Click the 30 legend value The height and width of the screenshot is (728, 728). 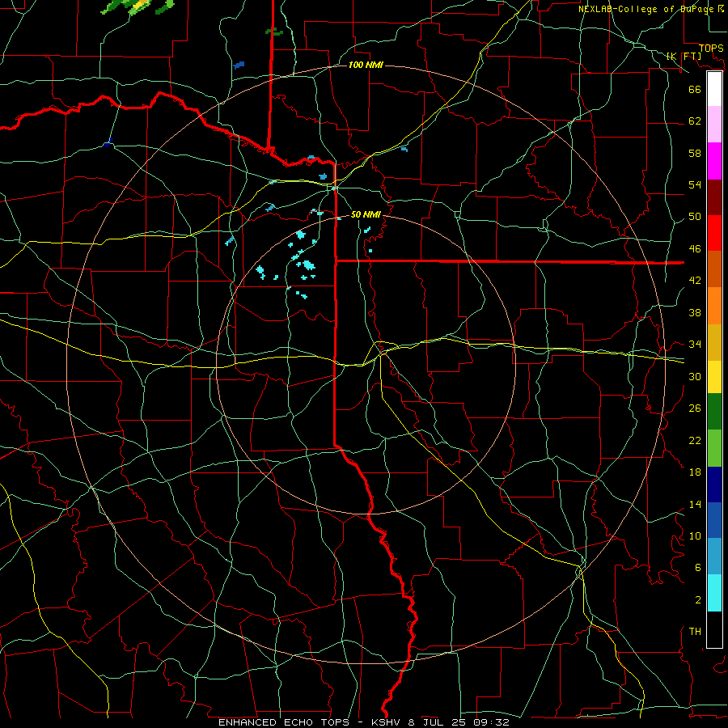pyautogui.click(x=695, y=376)
